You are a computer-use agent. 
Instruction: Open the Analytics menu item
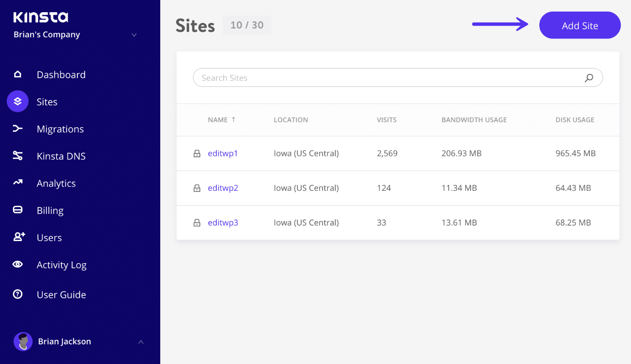click(x=56, y=183)
